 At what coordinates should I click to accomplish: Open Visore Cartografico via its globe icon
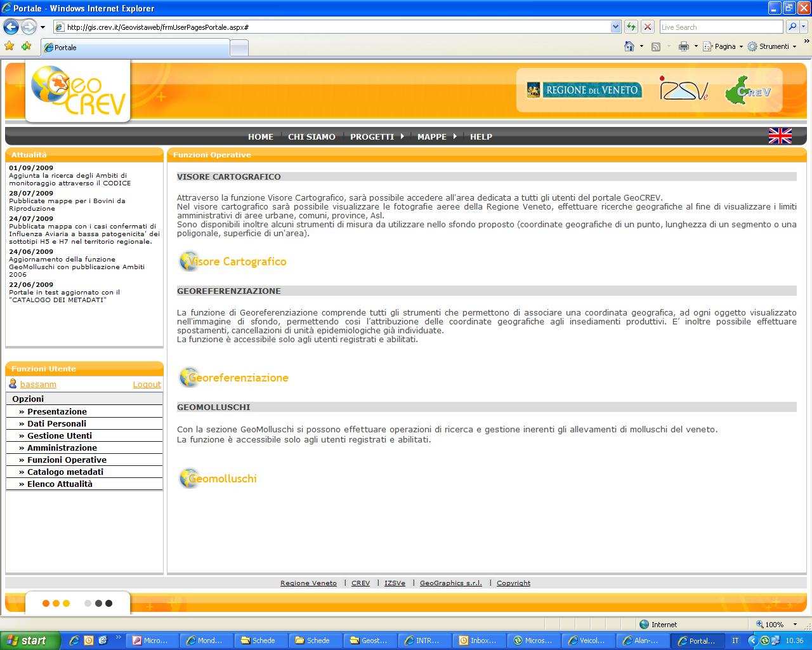(x=188, y=261)
